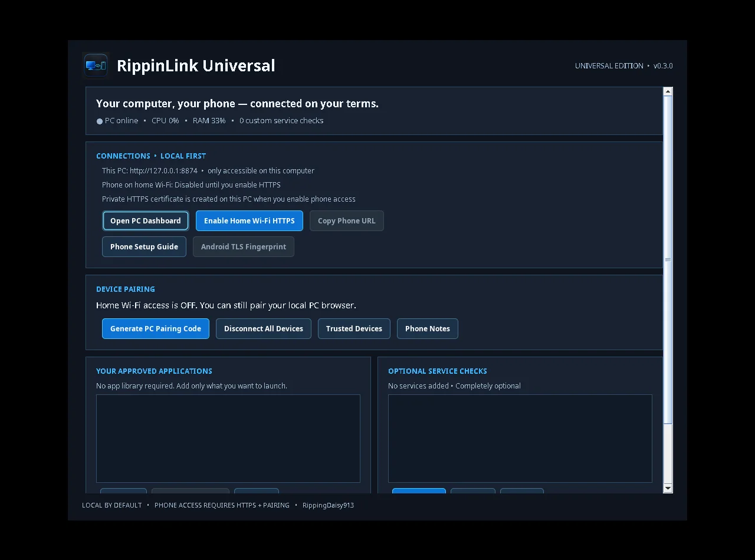Screen dimensions: 755x560
Task: Click 'OPTIONAL SERVICE CHECKS' heading
Action: (x=438, y=371)
